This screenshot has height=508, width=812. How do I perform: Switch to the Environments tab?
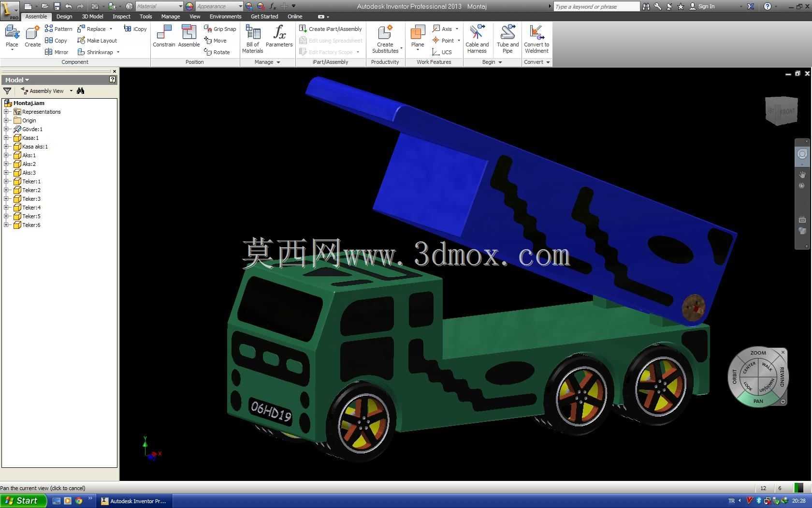click(225, 16)
